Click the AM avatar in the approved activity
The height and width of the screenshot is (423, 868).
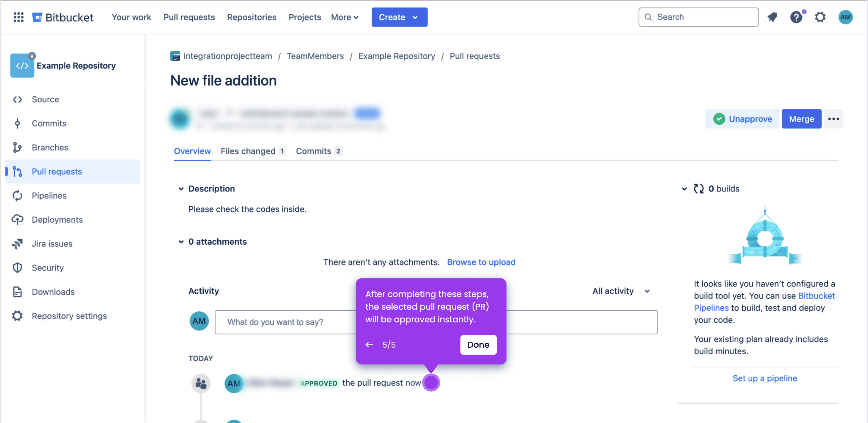click(234, 383)
